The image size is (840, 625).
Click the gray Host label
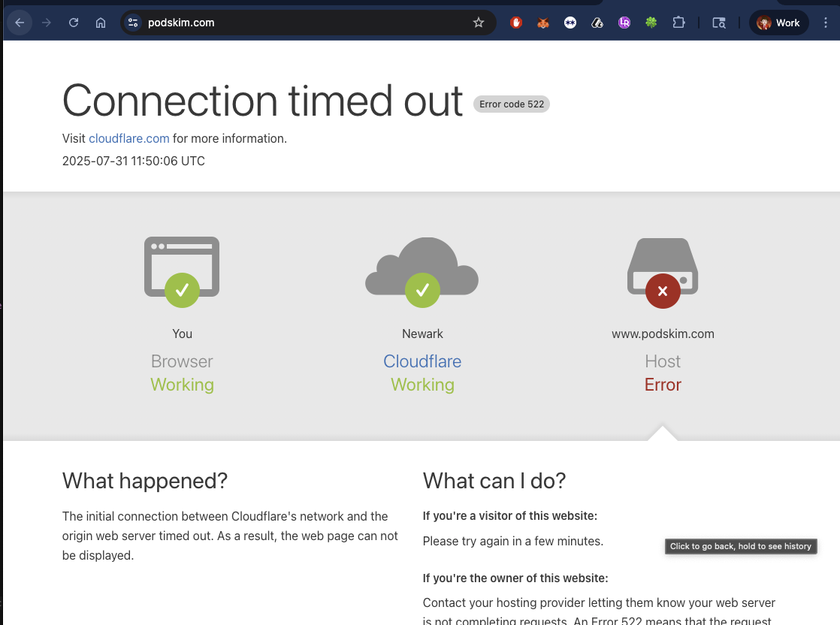(663, 361)
